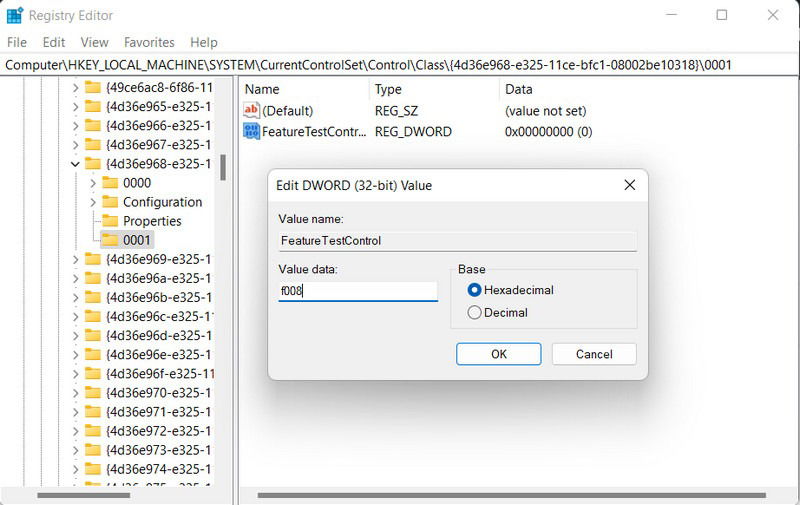The width and height of the screenshot is (800, 505).
Task: Click the 0001 subkey folder icon
Action: (110, 240)
